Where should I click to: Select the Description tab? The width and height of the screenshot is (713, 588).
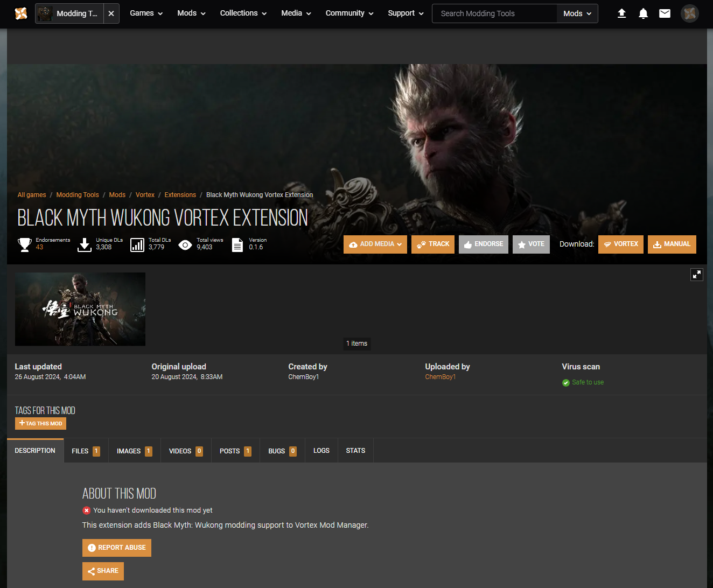[35, 451]
